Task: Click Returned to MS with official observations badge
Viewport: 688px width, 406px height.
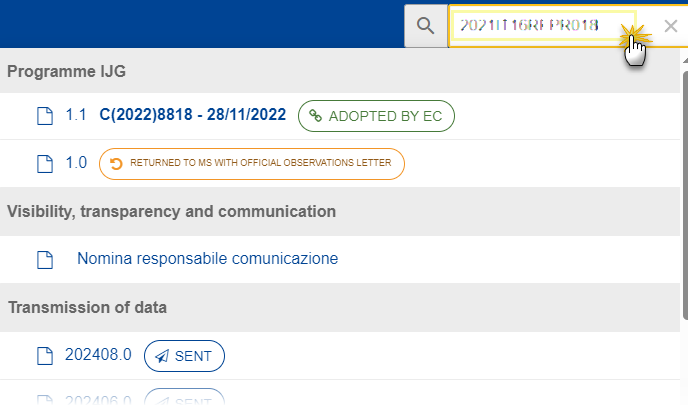Action: click(252, 164)
